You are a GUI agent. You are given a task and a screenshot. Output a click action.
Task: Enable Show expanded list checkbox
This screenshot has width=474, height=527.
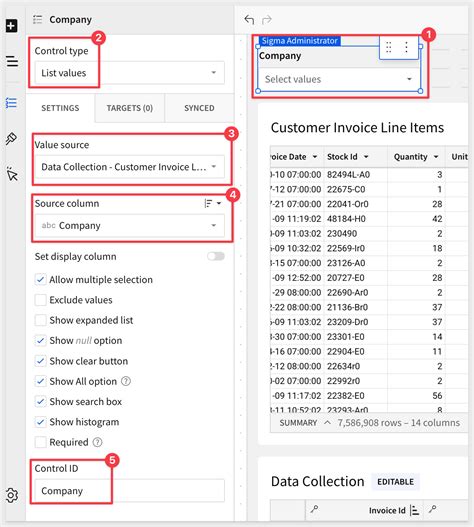coord(41,320)
